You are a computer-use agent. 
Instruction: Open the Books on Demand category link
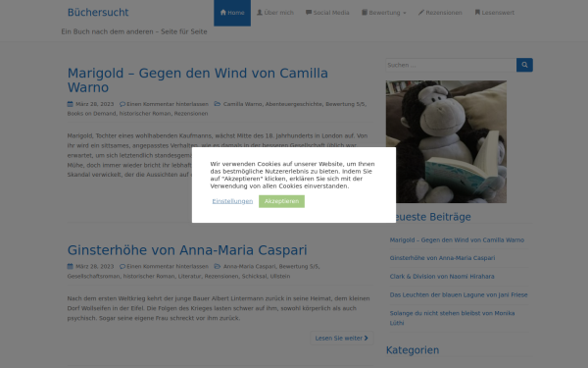pyautogui.click(x=91, y=114)
